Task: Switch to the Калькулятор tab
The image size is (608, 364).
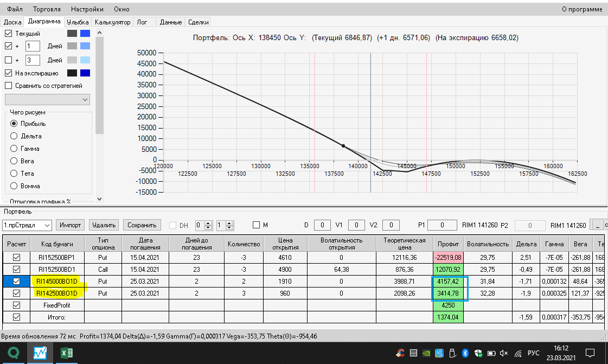Action: pos(112,22)
